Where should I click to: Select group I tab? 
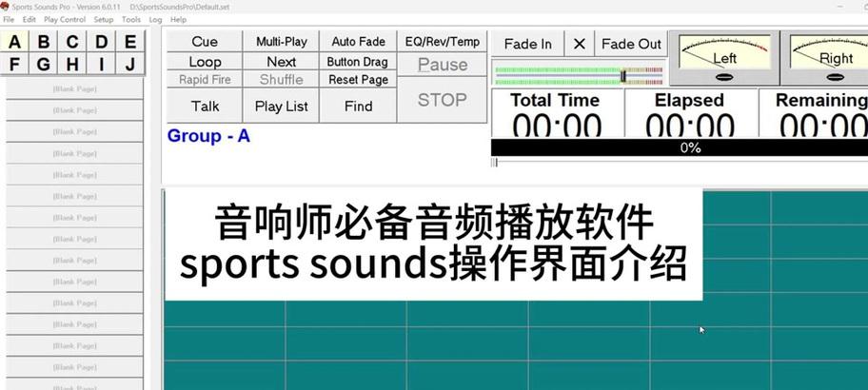click(101, 64)
